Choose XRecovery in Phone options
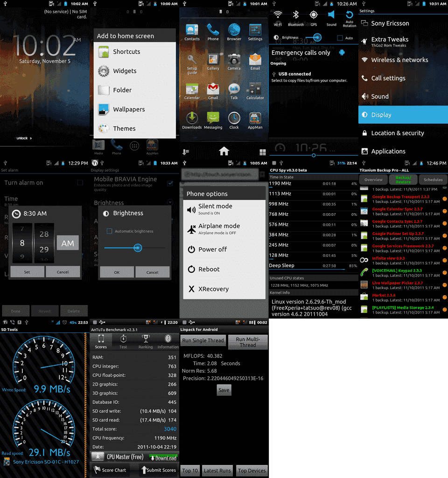 [224, 289]
